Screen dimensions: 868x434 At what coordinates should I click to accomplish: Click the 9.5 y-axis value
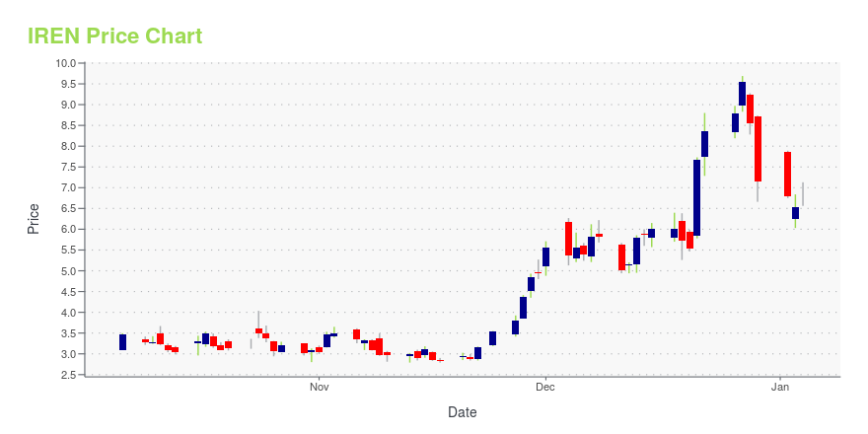click(x=69, y=84)
